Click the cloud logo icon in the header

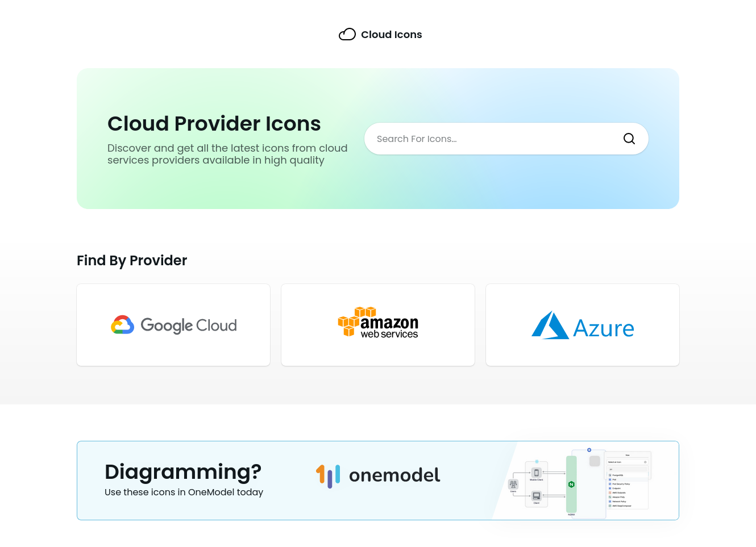[x=347, y=35]
